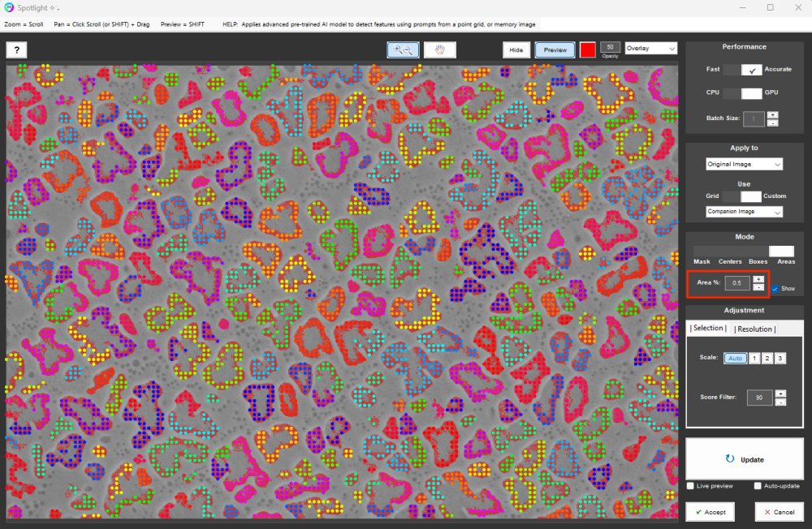The image size is (812, 529).
Task: Click the Update button
Action: [x=744, y=459]
